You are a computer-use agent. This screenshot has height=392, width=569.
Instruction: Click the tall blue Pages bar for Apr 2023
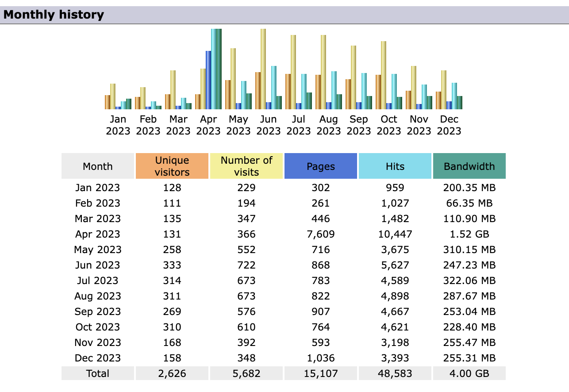click(x=208, y=80)
